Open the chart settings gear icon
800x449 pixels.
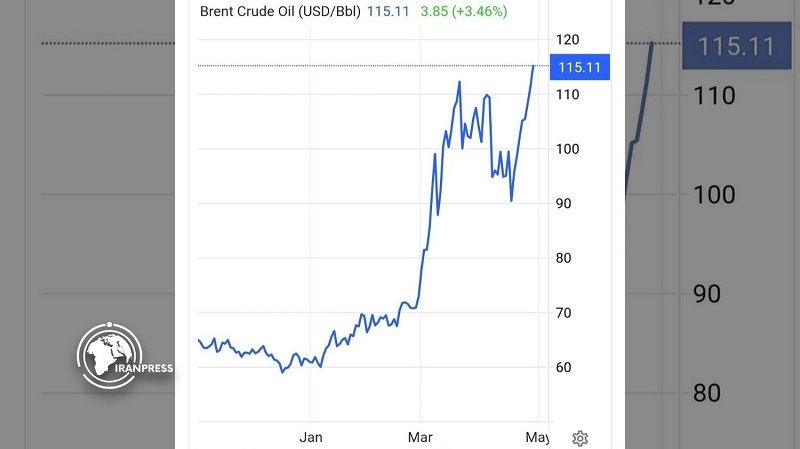[580, 438]
